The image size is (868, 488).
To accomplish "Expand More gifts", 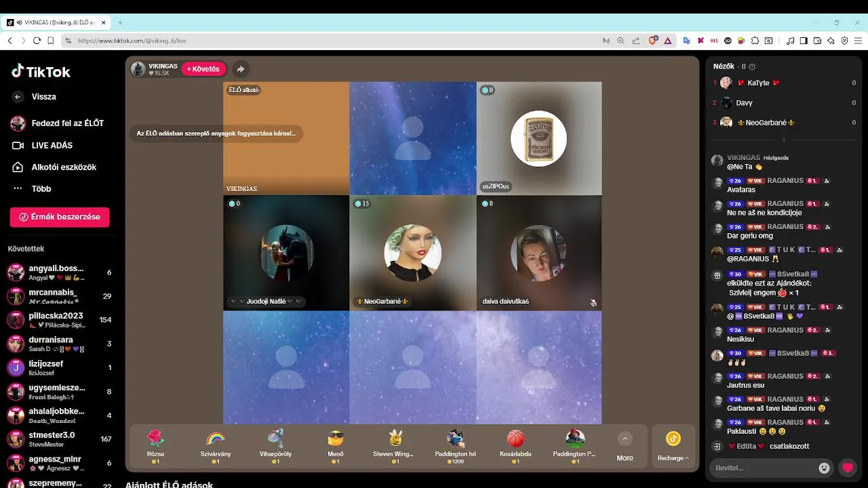I will tap(625, 447).
